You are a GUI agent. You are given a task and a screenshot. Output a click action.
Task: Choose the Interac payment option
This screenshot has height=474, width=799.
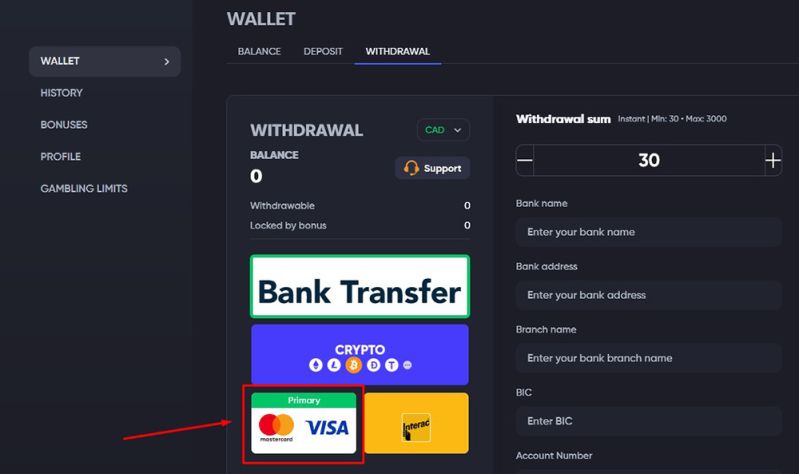point(416,423)
